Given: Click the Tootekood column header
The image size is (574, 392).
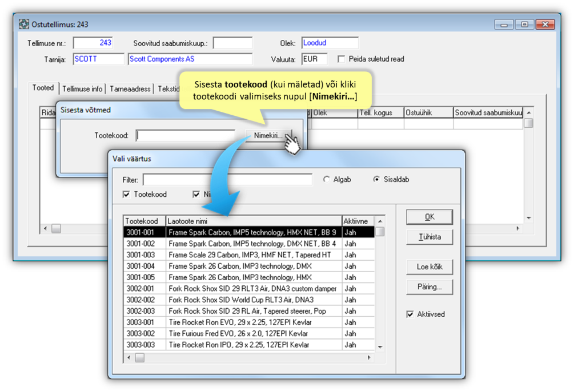Looking at the screenshot, I should click(144, 221).
